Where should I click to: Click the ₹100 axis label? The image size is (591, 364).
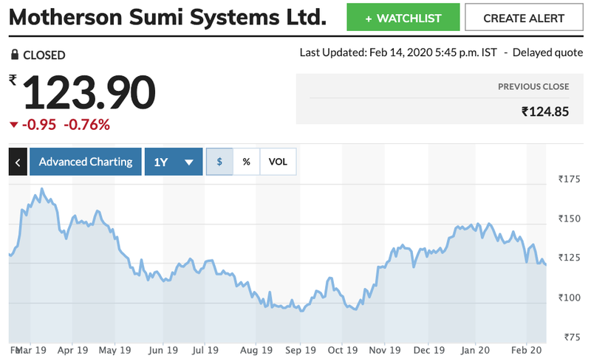point(569,298)
